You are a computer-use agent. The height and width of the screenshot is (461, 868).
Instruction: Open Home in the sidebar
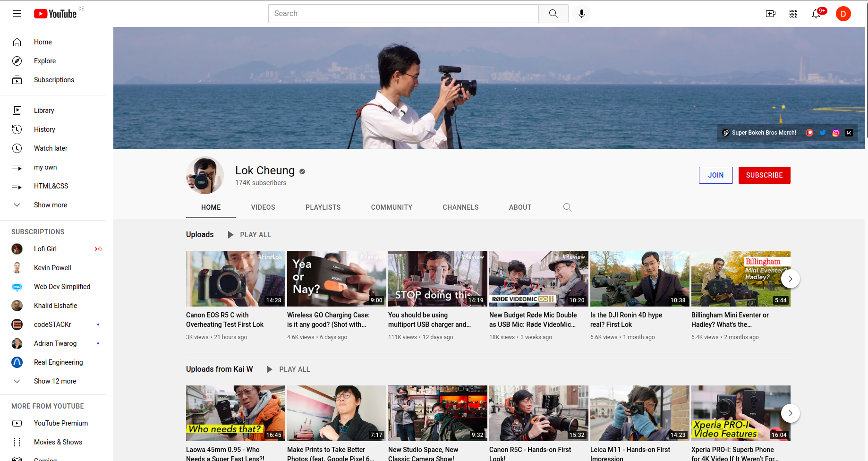click(53, 42)
